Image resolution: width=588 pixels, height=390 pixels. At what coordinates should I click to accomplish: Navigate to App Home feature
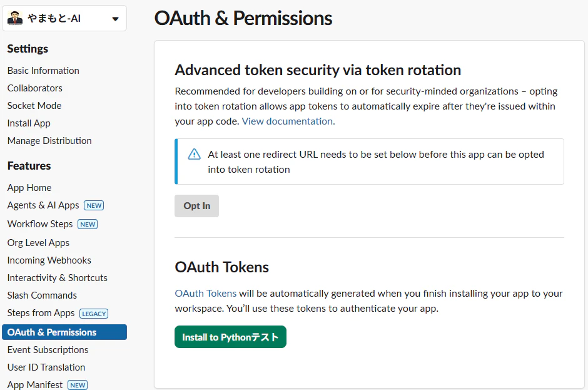(29, 188)
